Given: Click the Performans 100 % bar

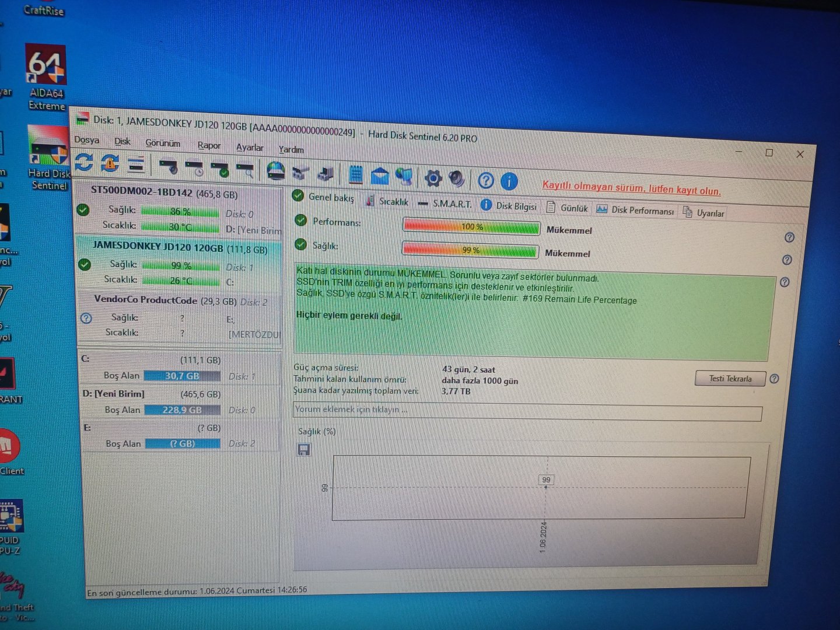Looking at the screenshot, I should (471, 226).
